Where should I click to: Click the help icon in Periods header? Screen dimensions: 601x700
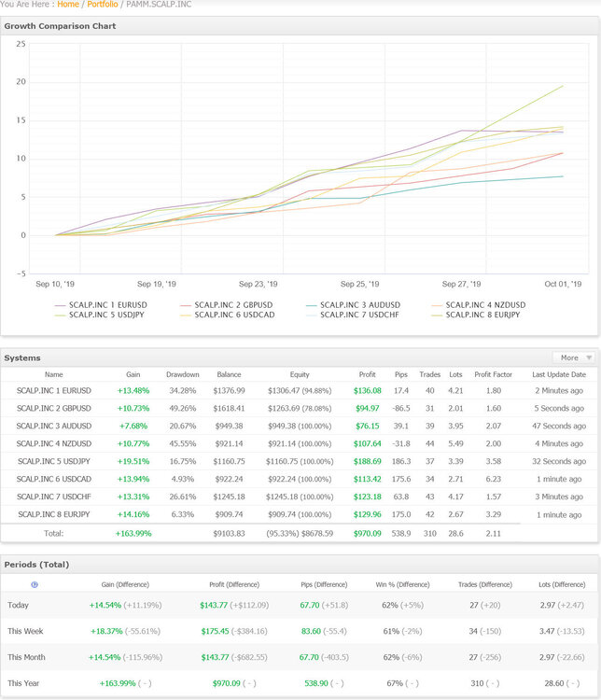tap(35, 584)
